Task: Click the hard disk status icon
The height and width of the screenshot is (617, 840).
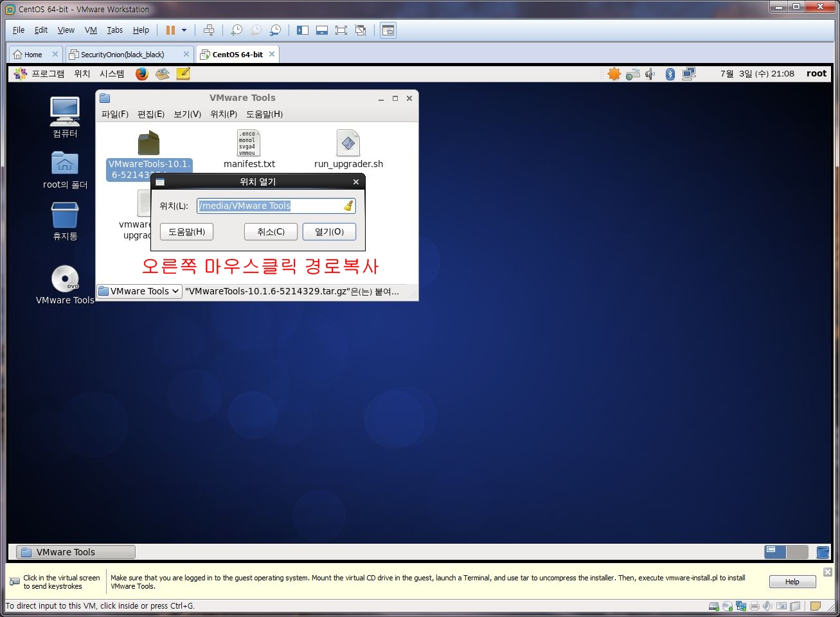Action: tap(713, 606)
